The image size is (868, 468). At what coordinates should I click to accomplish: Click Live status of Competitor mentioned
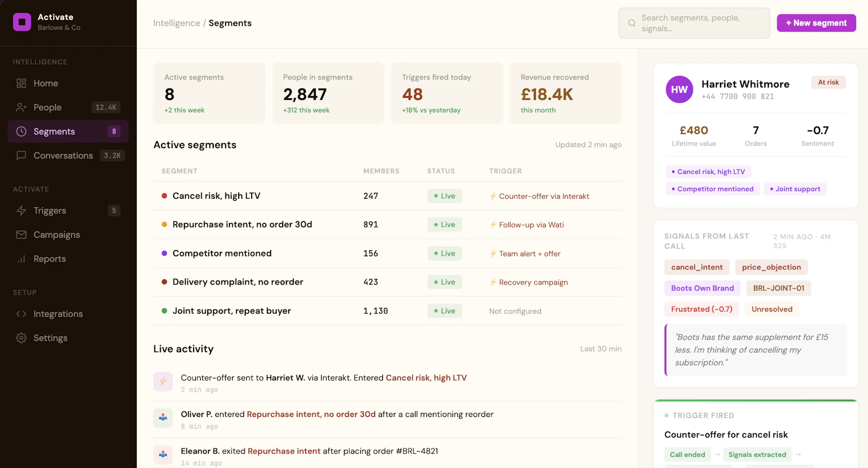(444, 254)
